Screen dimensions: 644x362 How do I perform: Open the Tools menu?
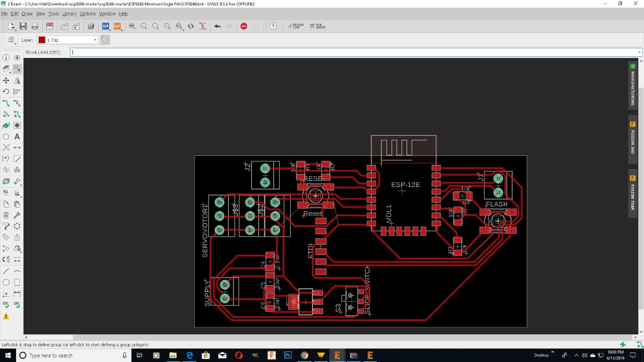tap(54, 14)
